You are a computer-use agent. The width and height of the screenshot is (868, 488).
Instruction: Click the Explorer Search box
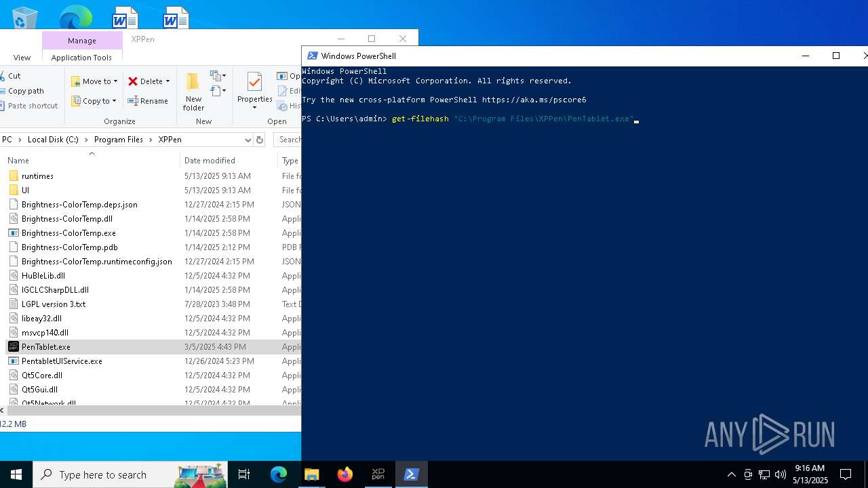pos(288,140)
